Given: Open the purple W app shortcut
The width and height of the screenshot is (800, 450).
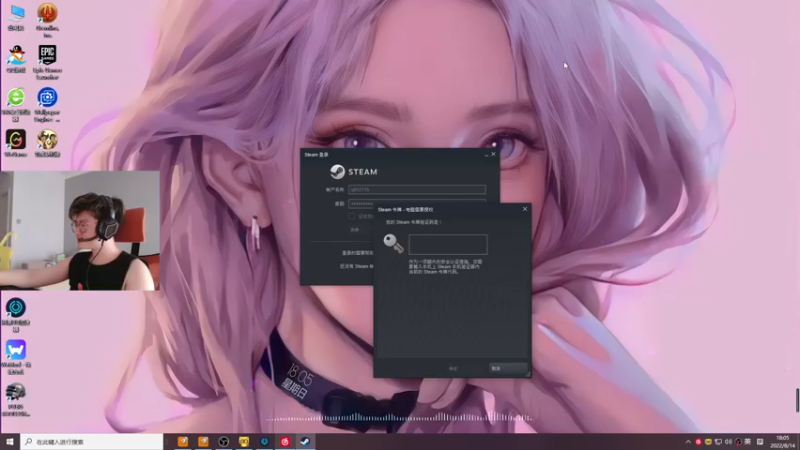Looking at the screenshot, I should tap(16, 357).
